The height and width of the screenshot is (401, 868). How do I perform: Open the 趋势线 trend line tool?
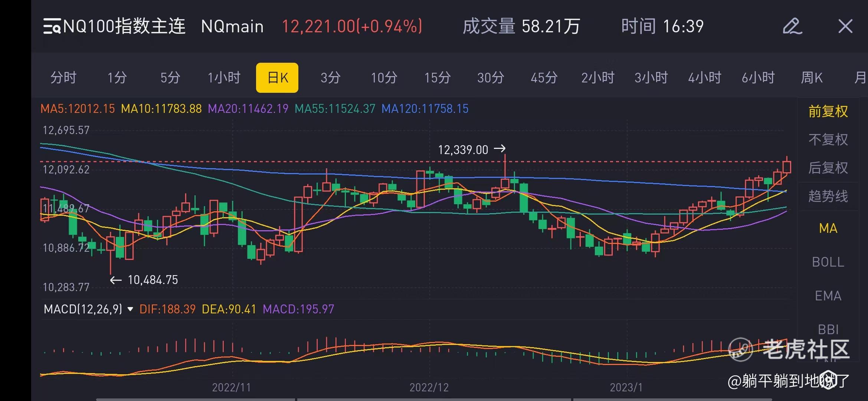pyautogui.click(x=828, y=196)
